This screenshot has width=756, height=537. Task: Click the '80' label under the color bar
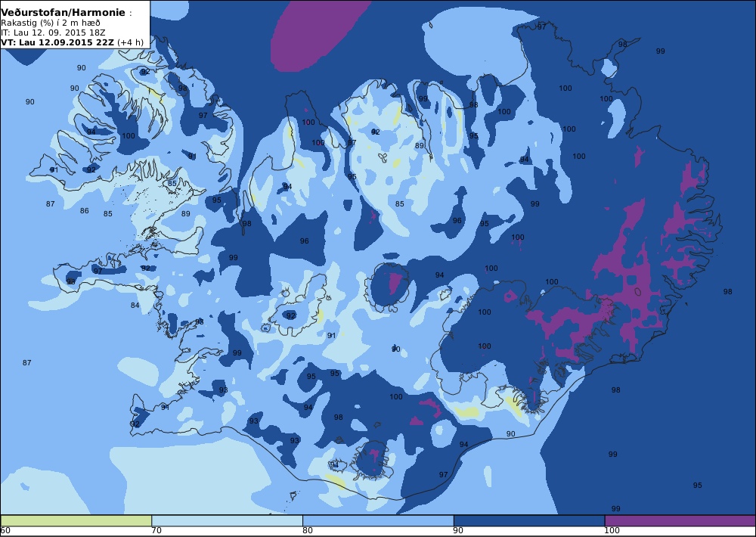(x=308, y=531)
